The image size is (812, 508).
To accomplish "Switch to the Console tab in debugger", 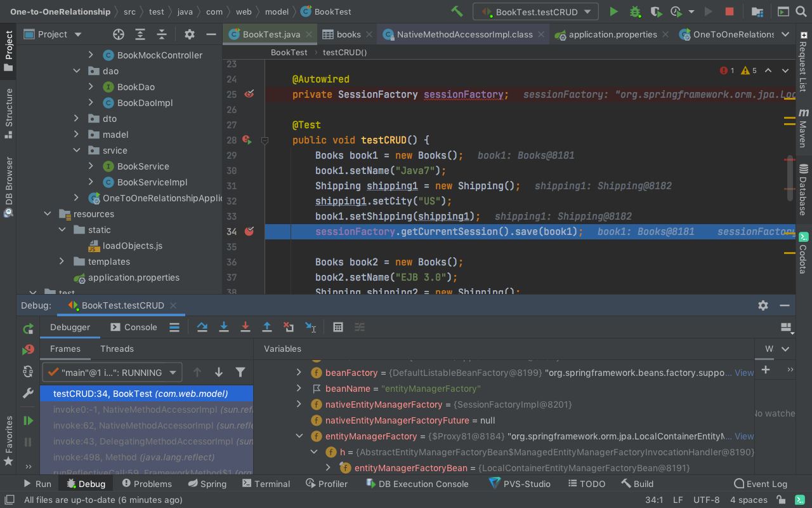I will point(133,327).
